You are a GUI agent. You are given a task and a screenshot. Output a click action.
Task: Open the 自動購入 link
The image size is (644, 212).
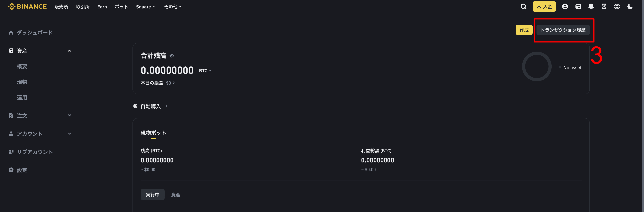tap(150, 106)
